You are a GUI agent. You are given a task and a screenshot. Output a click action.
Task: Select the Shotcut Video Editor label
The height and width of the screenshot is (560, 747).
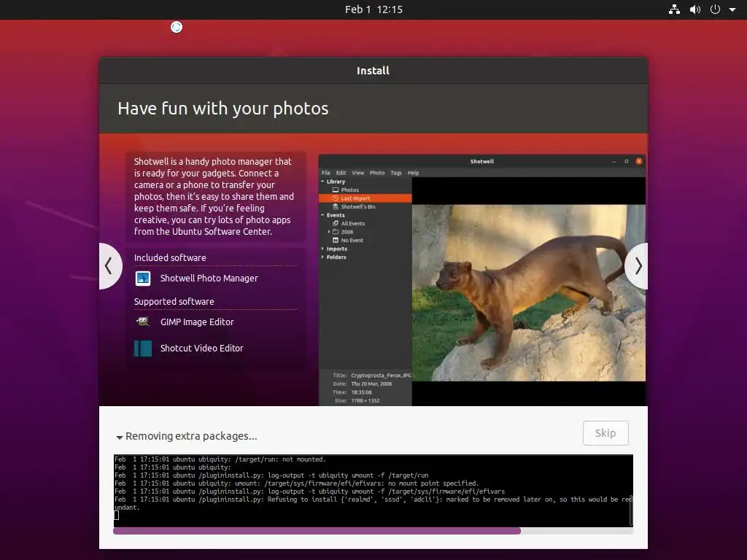(x=202, y=348)
